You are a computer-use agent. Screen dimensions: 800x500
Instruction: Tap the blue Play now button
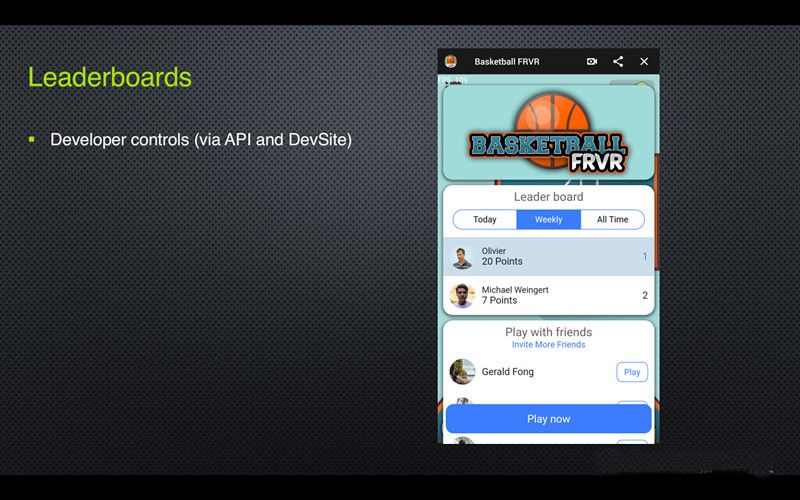click(x=548, y=419)
